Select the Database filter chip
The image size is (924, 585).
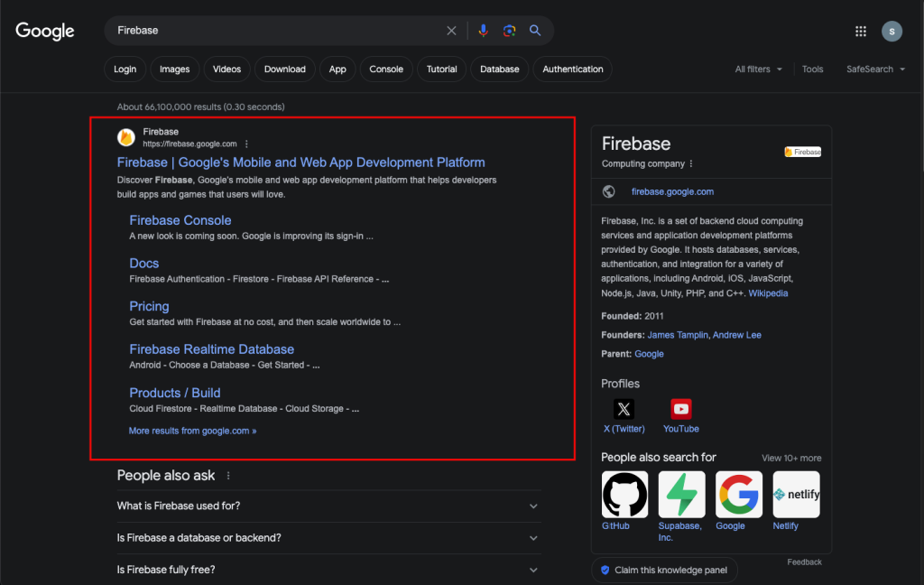pos(499,69)
